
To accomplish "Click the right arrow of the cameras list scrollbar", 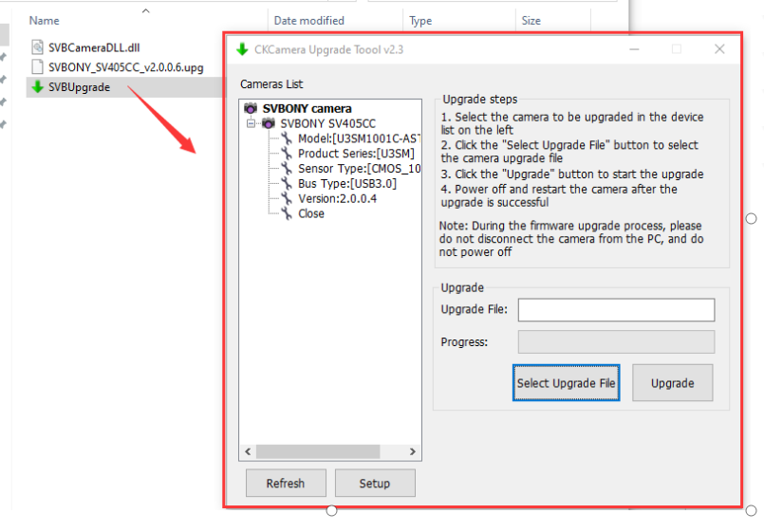I will click(x=413, y=451).
